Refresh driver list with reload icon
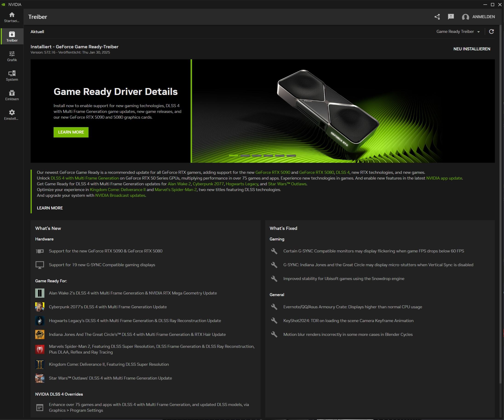Screen dimensions: 504x420 click(x=491, y=31)
